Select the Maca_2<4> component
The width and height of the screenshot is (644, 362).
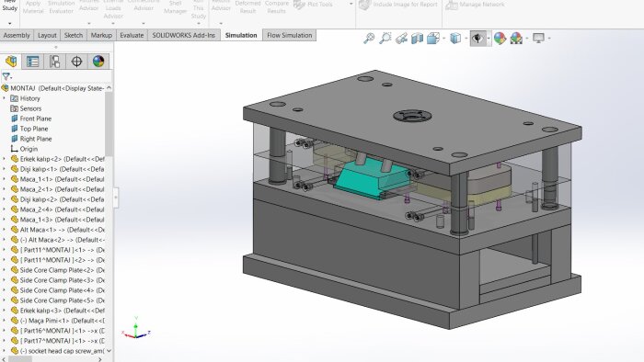click(x=57, y=209)
